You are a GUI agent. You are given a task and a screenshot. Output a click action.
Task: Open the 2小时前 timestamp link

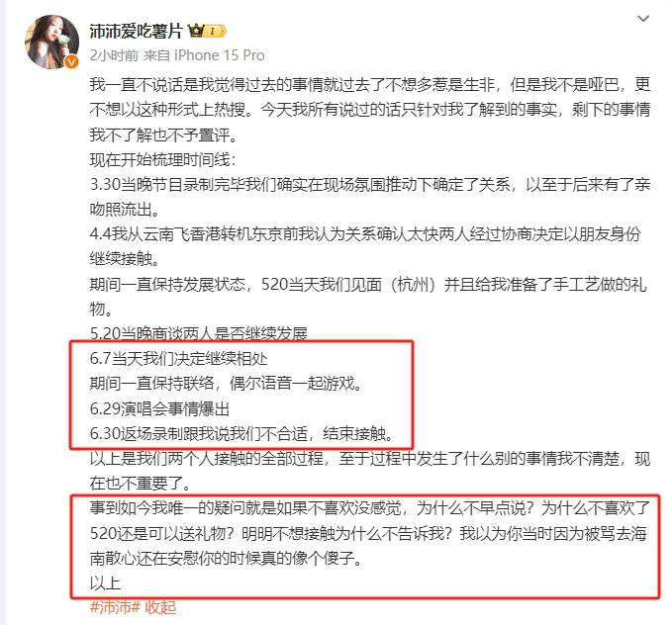coord(114,55)
